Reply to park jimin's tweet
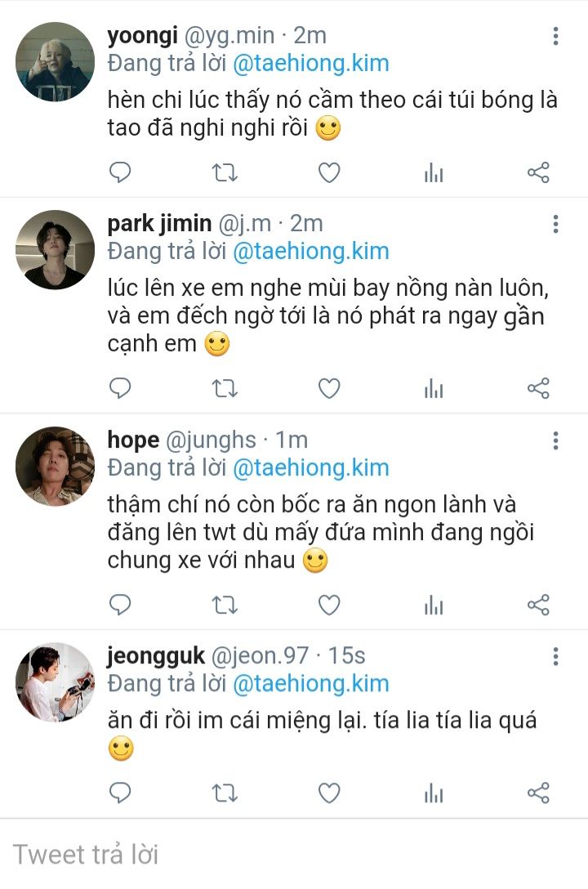588x889 pixels. pyautogui.click(x=120, y=388)
